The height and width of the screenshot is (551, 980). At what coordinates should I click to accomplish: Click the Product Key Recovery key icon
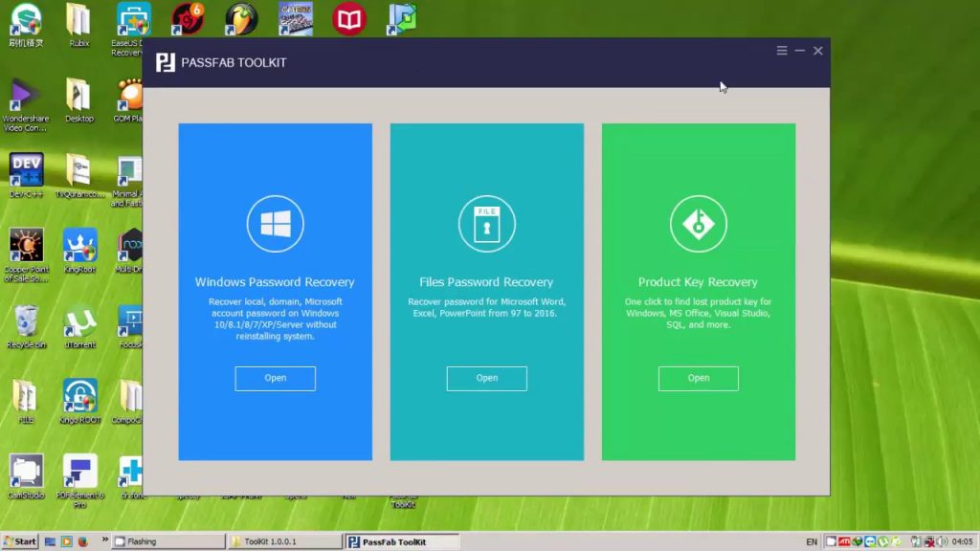(x=698, y=224)
